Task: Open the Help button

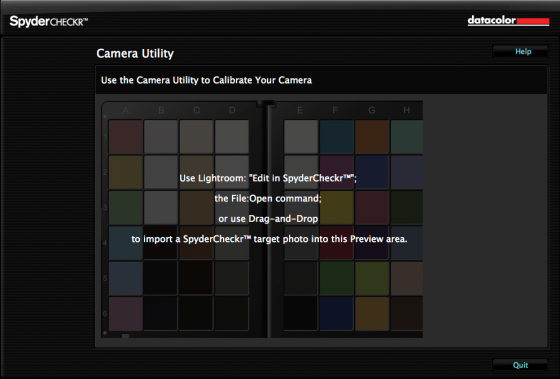Action: tap(520, 52)
